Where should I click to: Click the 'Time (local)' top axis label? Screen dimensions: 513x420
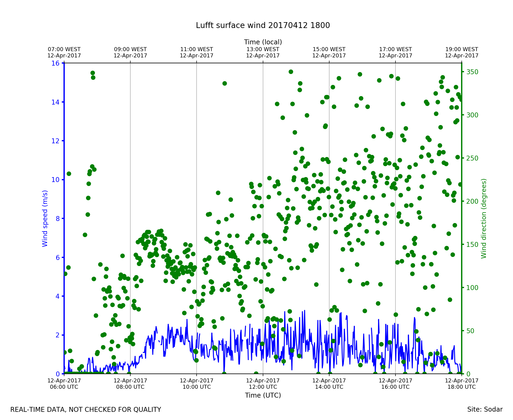263,42
